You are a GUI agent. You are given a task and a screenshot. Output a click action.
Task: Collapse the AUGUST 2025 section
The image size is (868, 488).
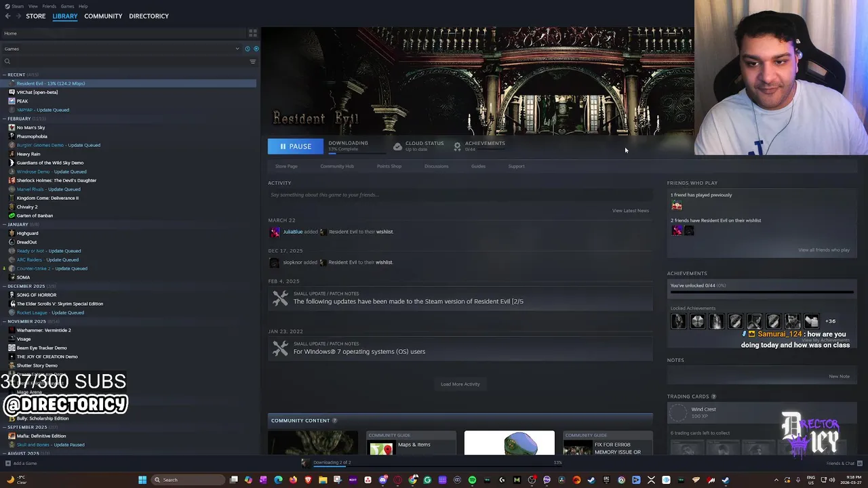pos(4,453)
